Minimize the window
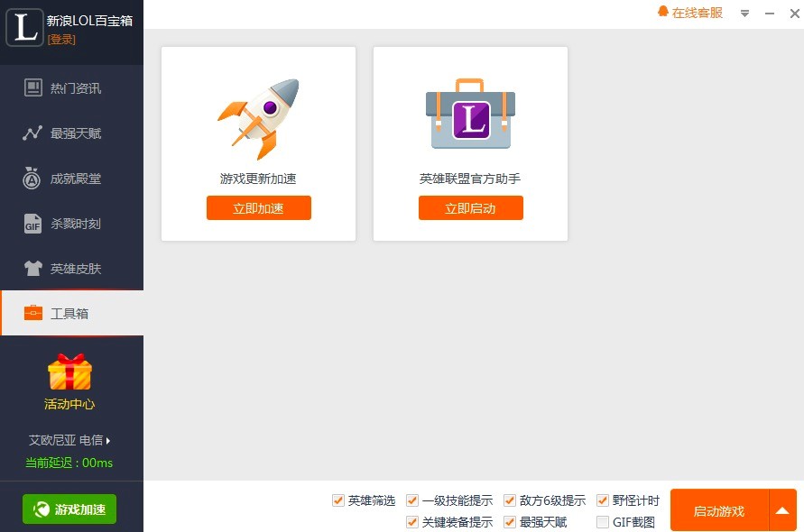Viewport: 804px width, 532px height. (769, 14)
